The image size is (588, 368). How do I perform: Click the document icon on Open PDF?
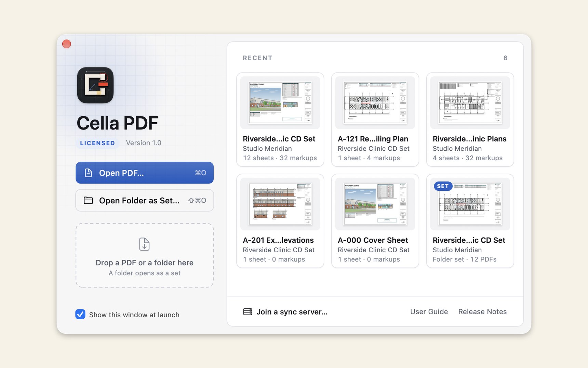tap(88, 173)
